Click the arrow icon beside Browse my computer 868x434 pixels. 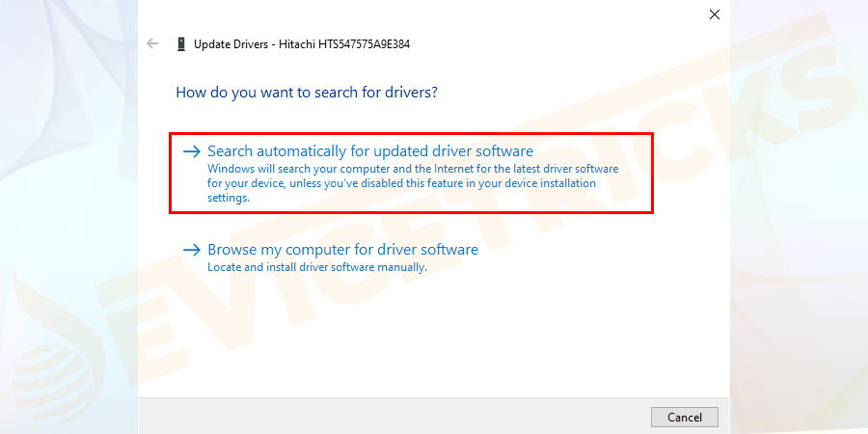click(192, 250)
